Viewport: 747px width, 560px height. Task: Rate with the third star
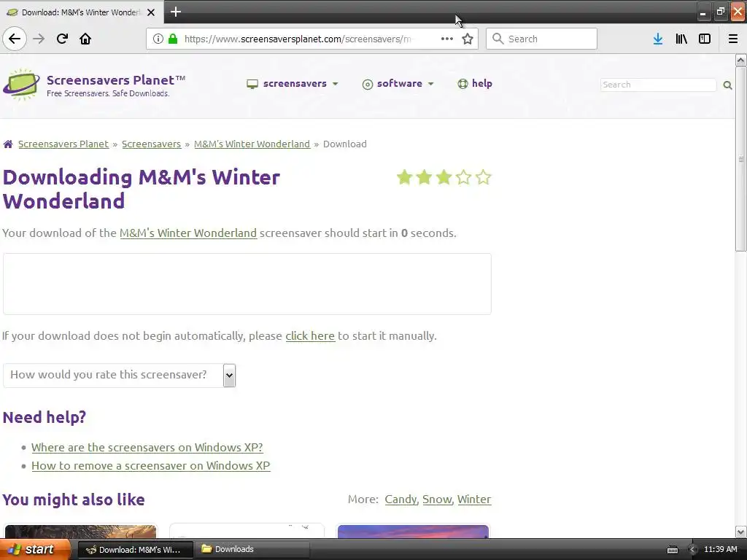(x=444, y=177)
